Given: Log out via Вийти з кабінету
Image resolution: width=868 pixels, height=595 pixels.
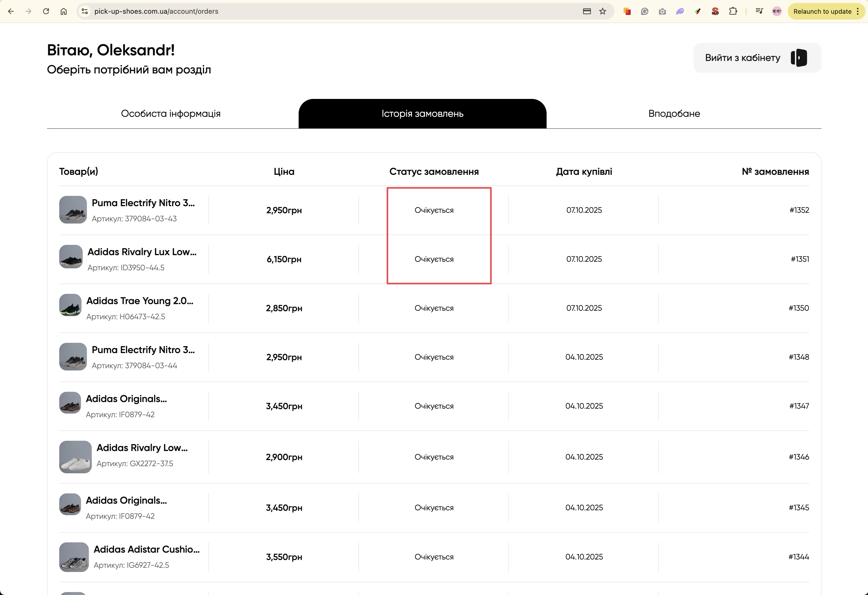Looking at the screenshot, I should [x=757, y=58].
